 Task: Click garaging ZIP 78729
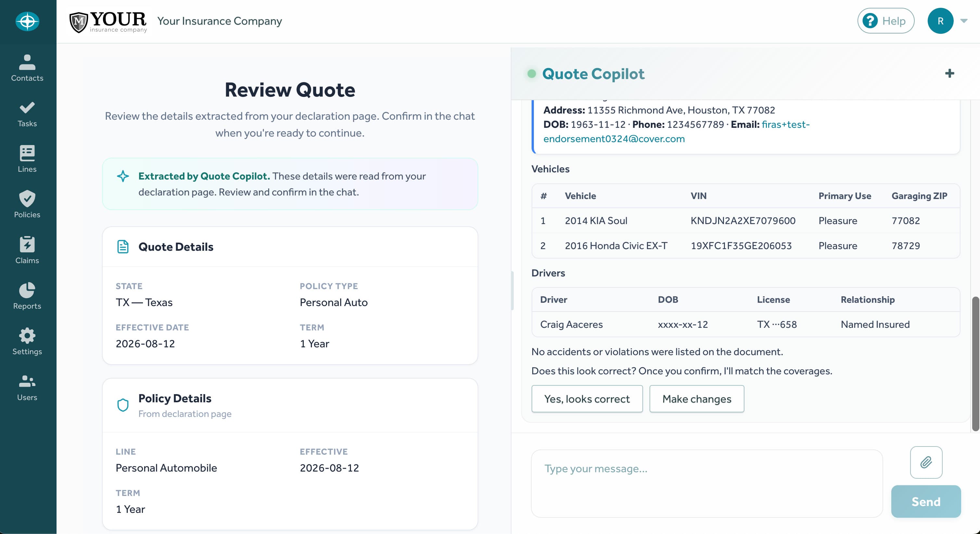click(906, 246)
